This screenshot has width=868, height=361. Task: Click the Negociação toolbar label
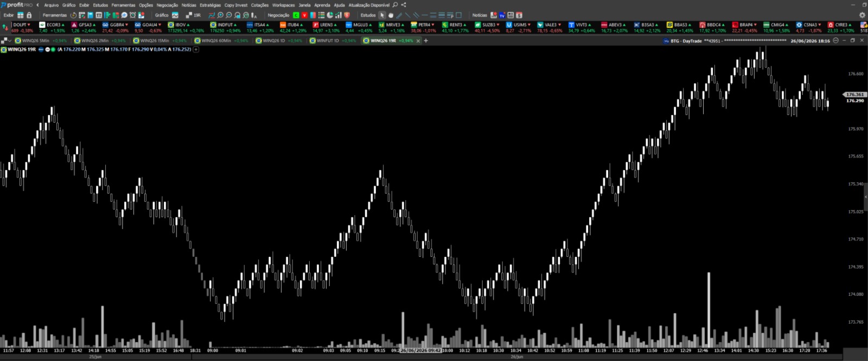(x=278, y=15)
